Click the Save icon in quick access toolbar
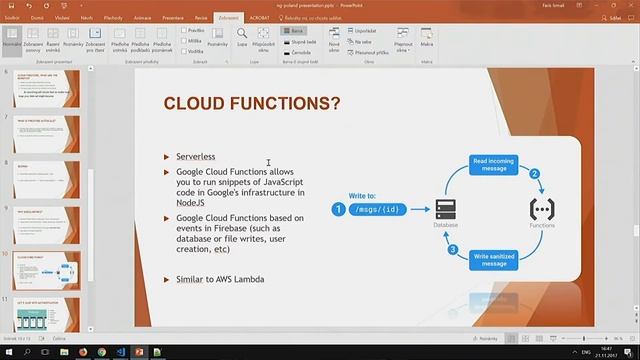The width and height of the screenshot is (640, 360). 11,6
